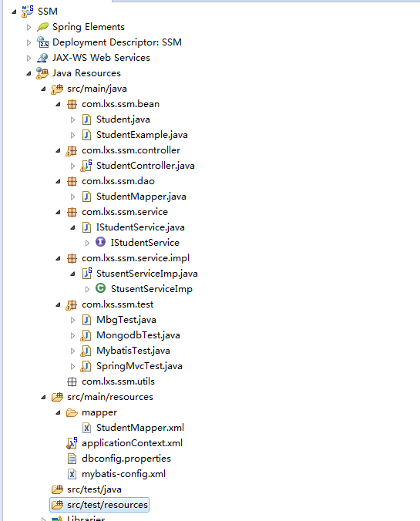420x521 pixels.
Task: Select the IStudentService.java label
Action: point(140,227)
